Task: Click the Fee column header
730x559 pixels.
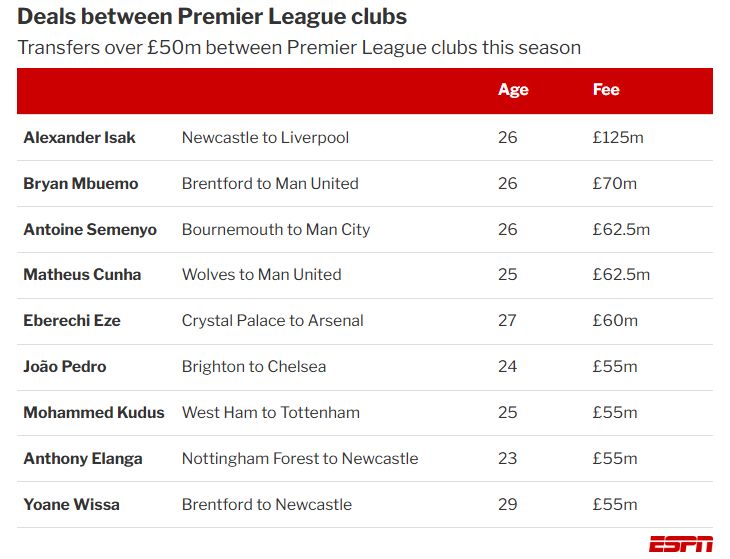Action: [x=606, y=90]
